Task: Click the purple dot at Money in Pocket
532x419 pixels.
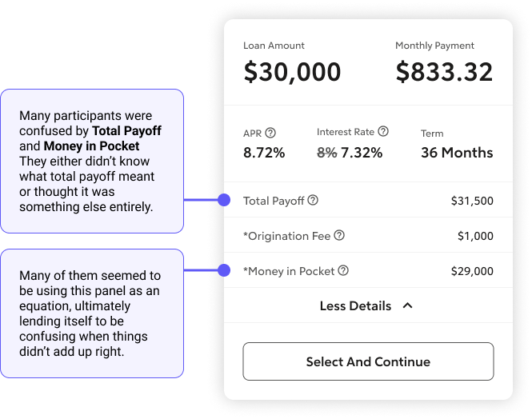Action: point(224,271)
